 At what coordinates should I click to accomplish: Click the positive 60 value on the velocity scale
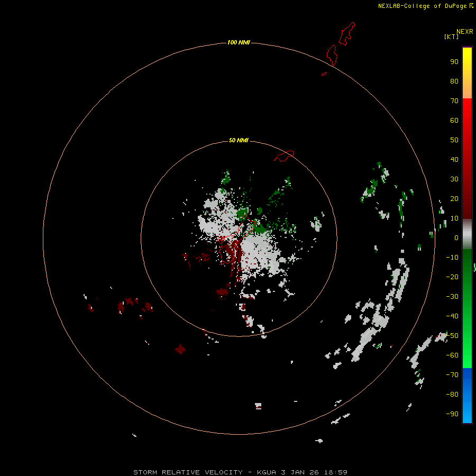pyautogui.click(x=454, y=121)
